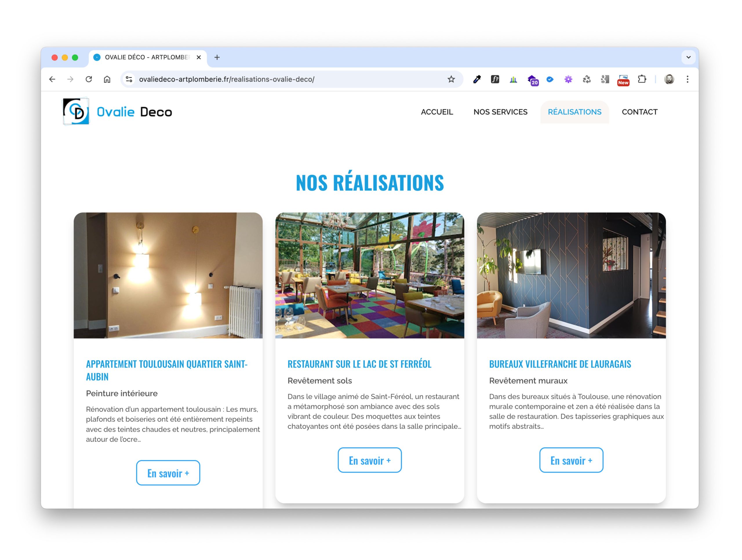Click the description starting Rénovation d'un appartement

coord(173,424)
